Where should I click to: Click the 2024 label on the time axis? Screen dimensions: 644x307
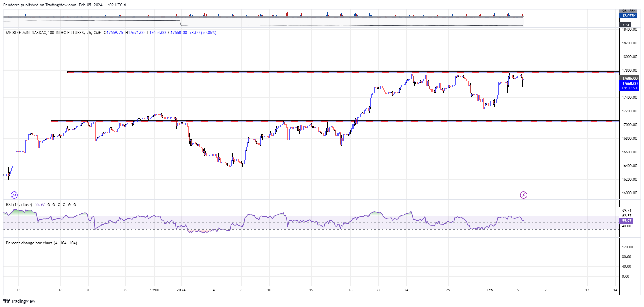point(181,290)
